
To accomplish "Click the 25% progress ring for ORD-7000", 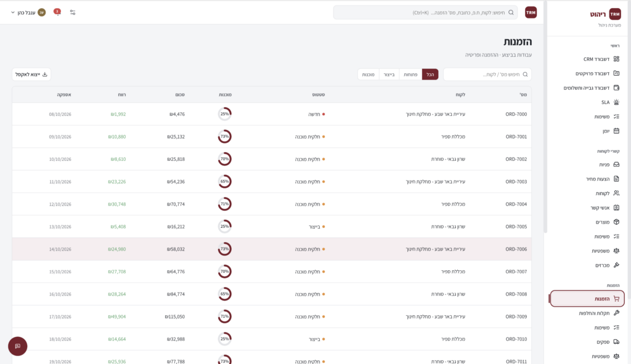I will tap(224, 114).
